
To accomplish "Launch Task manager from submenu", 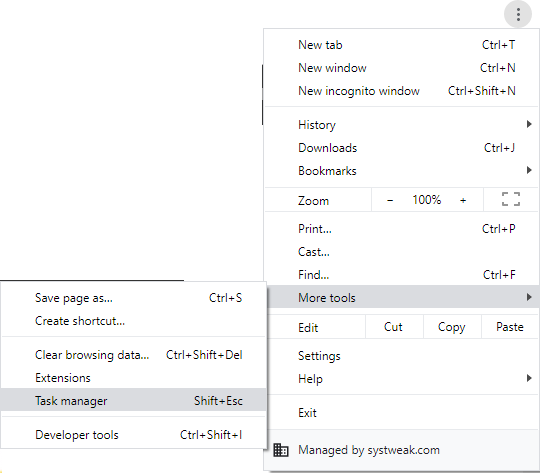I will 133,400.
